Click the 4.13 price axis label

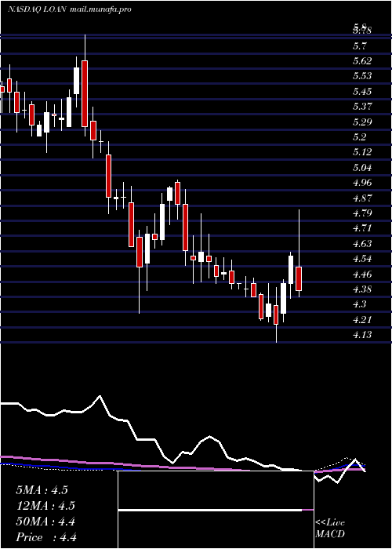coord(362,335)
